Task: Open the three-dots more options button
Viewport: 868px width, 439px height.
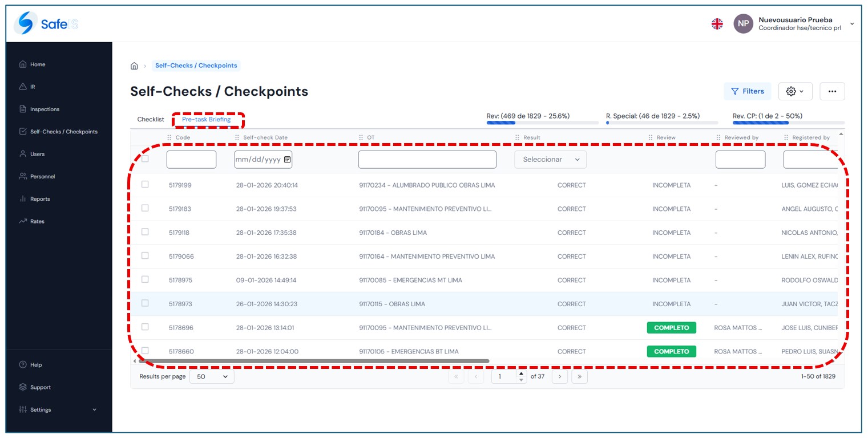Action: pos(832,91)
